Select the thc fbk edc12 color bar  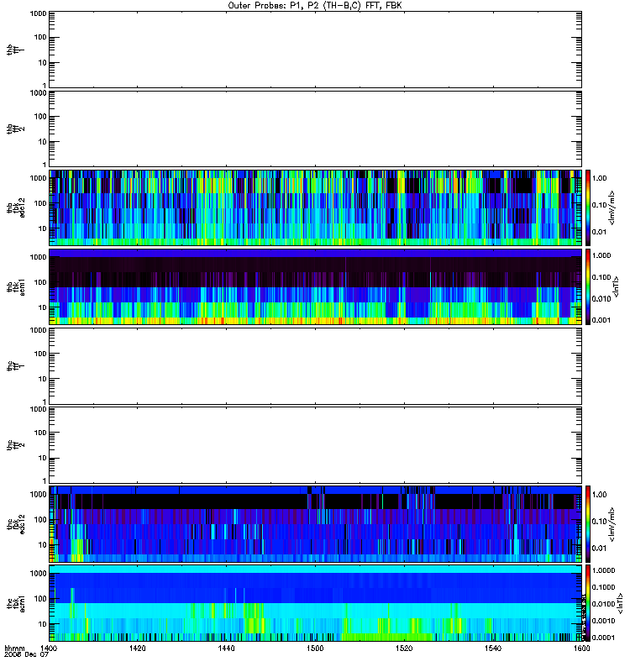pyautogui.click(x=588, y=523)
